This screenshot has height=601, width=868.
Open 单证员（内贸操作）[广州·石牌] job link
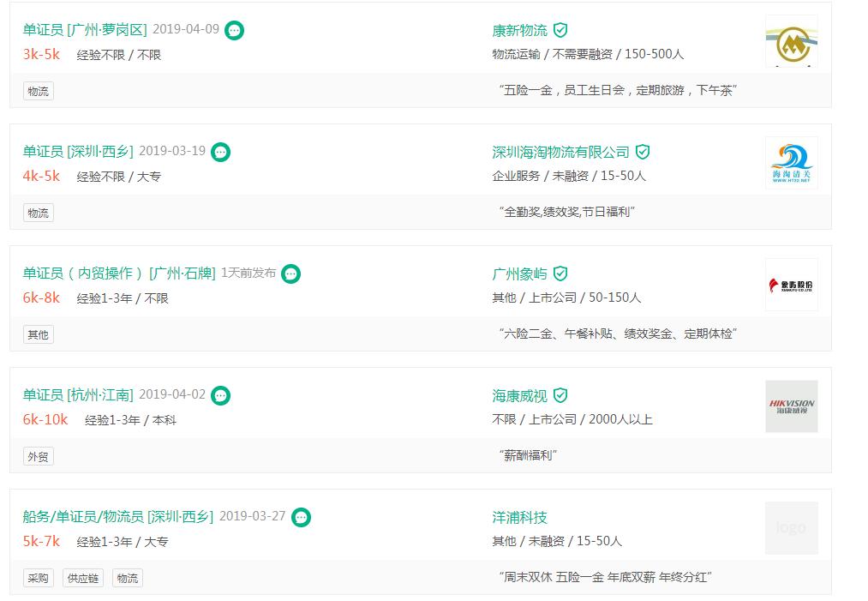(x=119, y=273)
